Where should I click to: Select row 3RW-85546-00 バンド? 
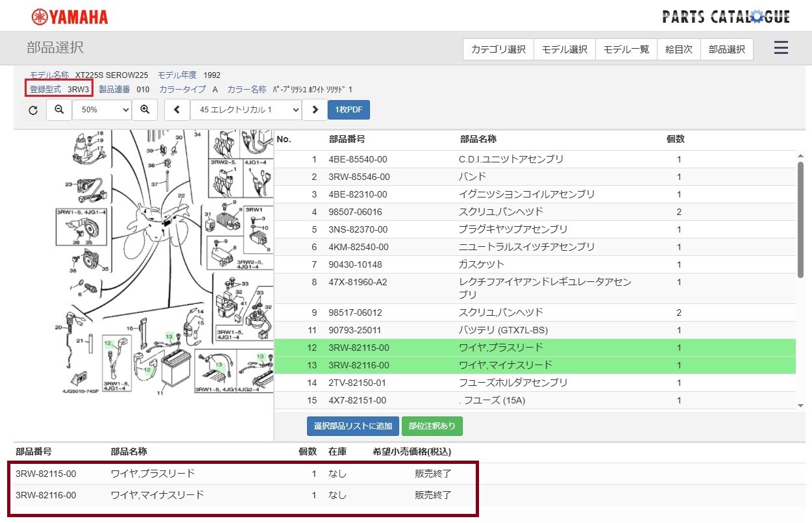535,177
